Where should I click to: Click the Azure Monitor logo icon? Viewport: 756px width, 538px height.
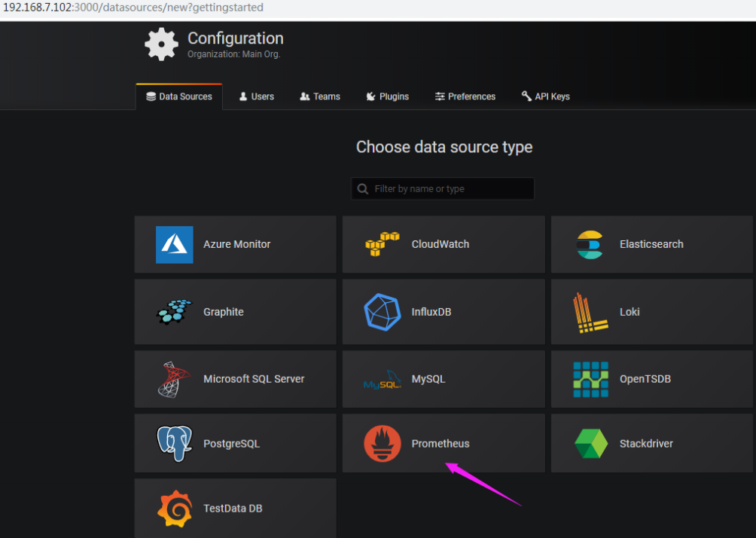(175, 245)
